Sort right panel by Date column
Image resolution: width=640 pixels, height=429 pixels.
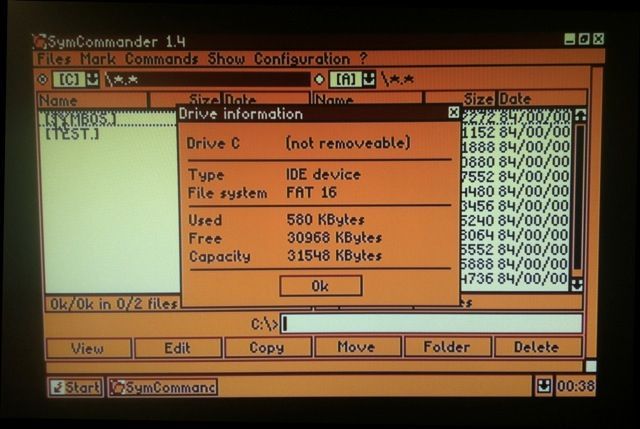pyautogui.click(x=542, y=99)
